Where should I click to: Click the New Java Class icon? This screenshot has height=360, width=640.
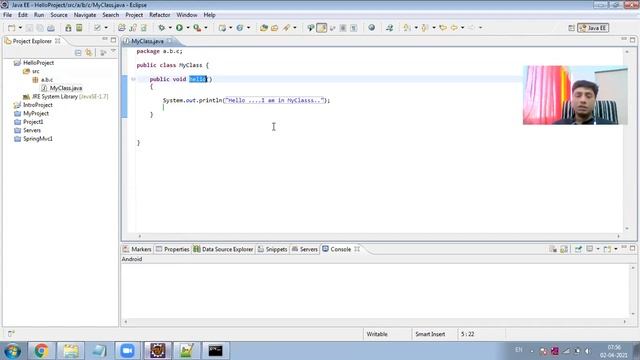click(x=240, y=28)
